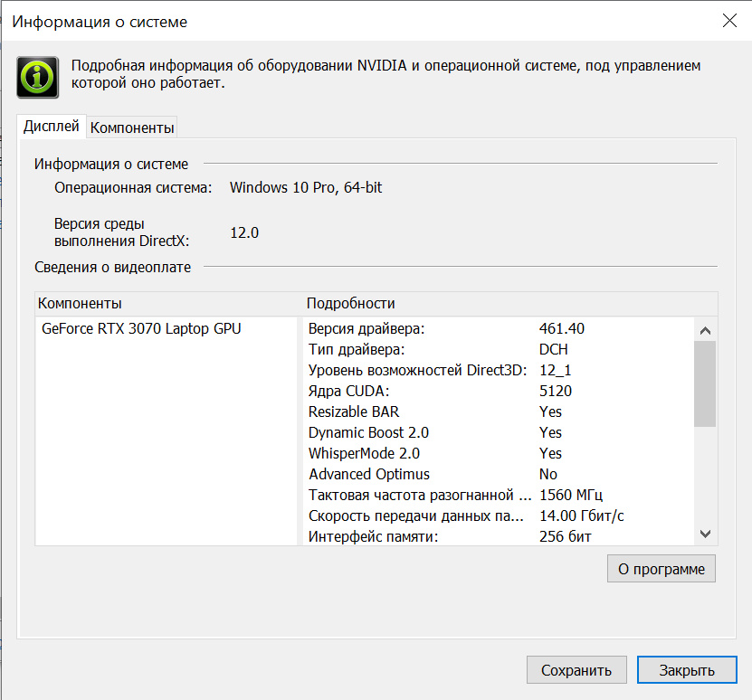Click the 14.00 Гбит/с value
Image resolution: width=752 pixels, height=700 pixels.
click(x=581, y=516)
